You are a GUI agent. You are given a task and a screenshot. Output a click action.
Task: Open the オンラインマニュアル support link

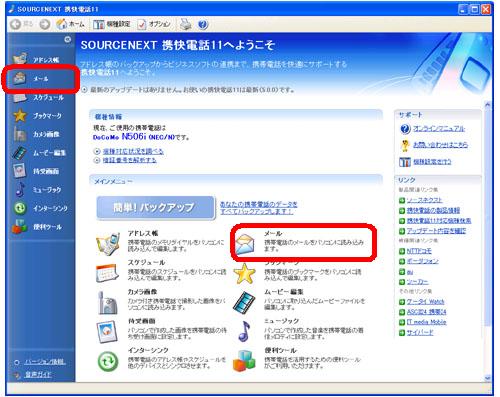click(439, 128)
